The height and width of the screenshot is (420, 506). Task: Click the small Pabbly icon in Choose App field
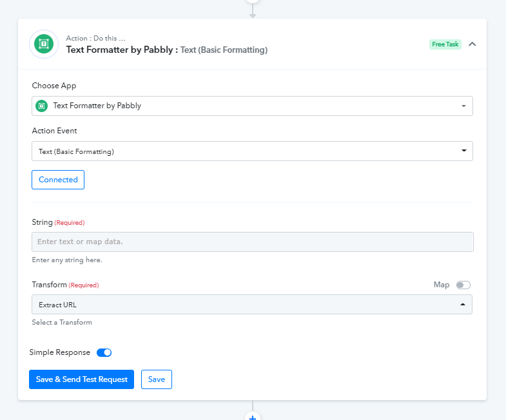click(x=42, y=106)
